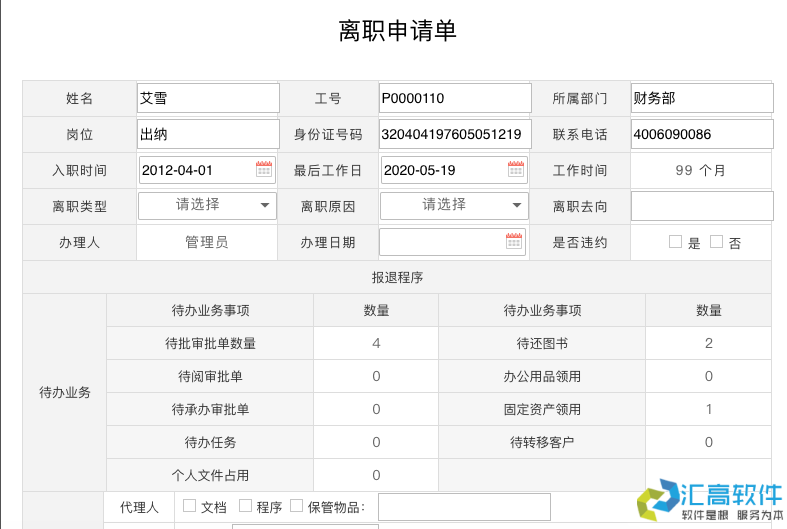Viewport: 787px width, 529px height.
Task: Click the 身份证号码 input box
Action: click(x=454, y=134)
